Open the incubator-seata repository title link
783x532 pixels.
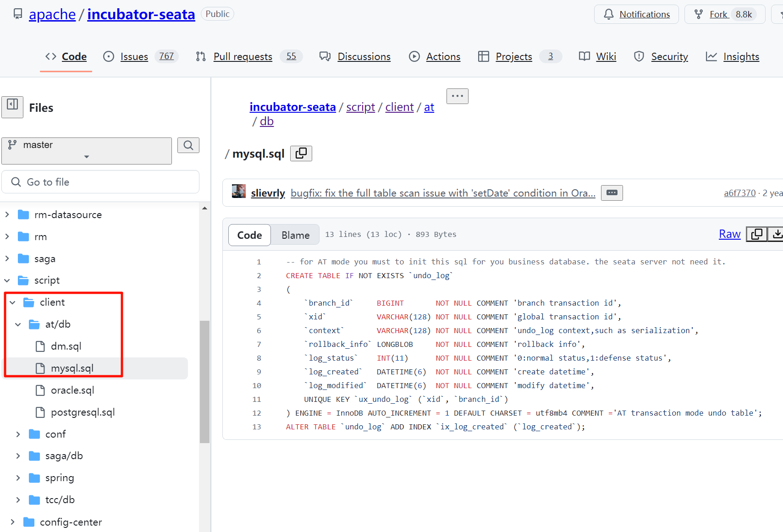pyautogui.click(x=141, y=14)
